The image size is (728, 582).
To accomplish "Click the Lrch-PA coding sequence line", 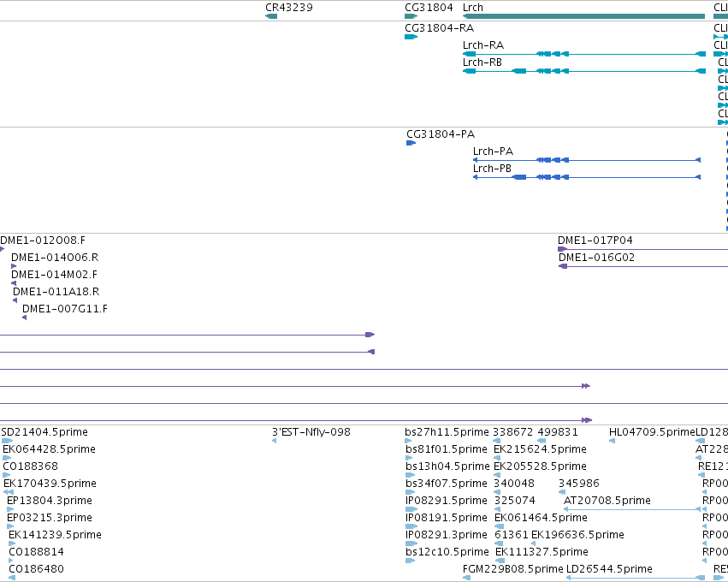I will pyautogui.click(x=586, y=160).
